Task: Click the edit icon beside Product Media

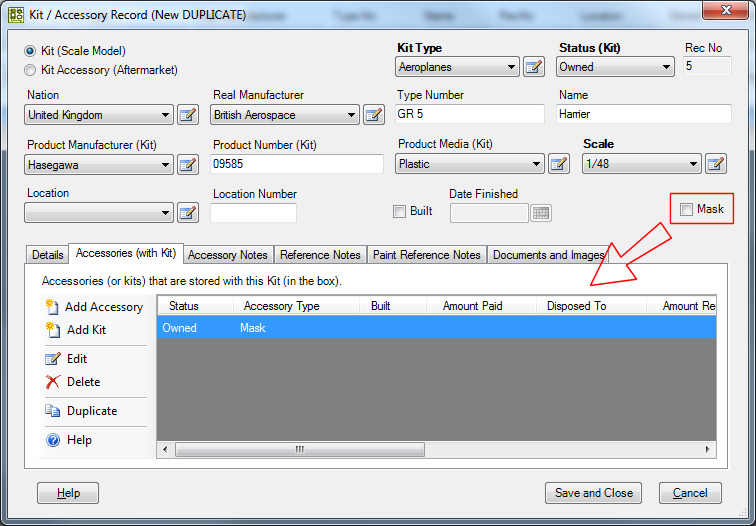Action: [x=558, y=164]
